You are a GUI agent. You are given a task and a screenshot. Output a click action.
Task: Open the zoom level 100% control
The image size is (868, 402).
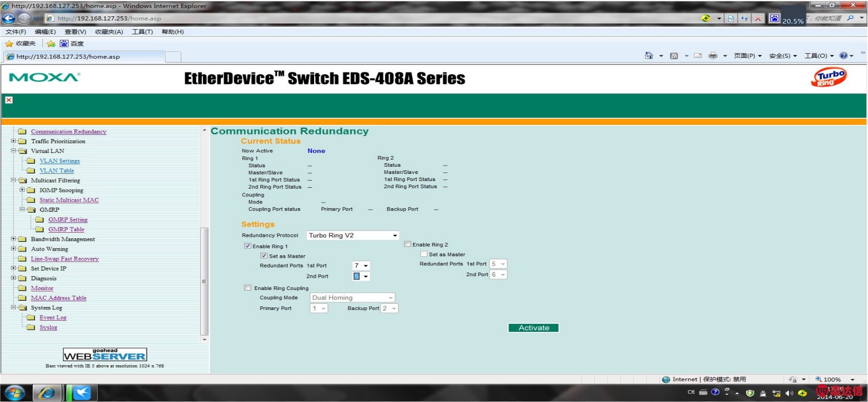(x=834, y=379)
